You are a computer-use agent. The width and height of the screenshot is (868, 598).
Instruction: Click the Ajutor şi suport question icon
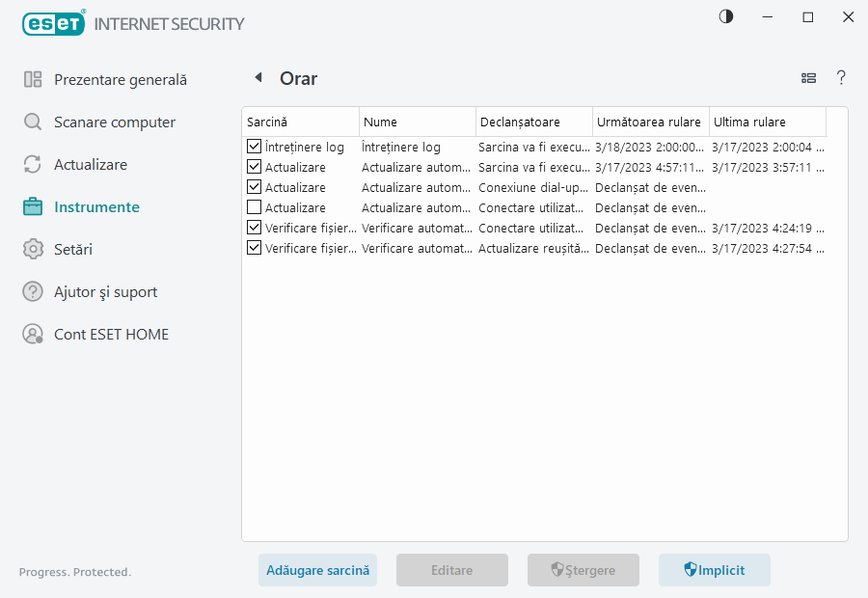pos(33,291)
